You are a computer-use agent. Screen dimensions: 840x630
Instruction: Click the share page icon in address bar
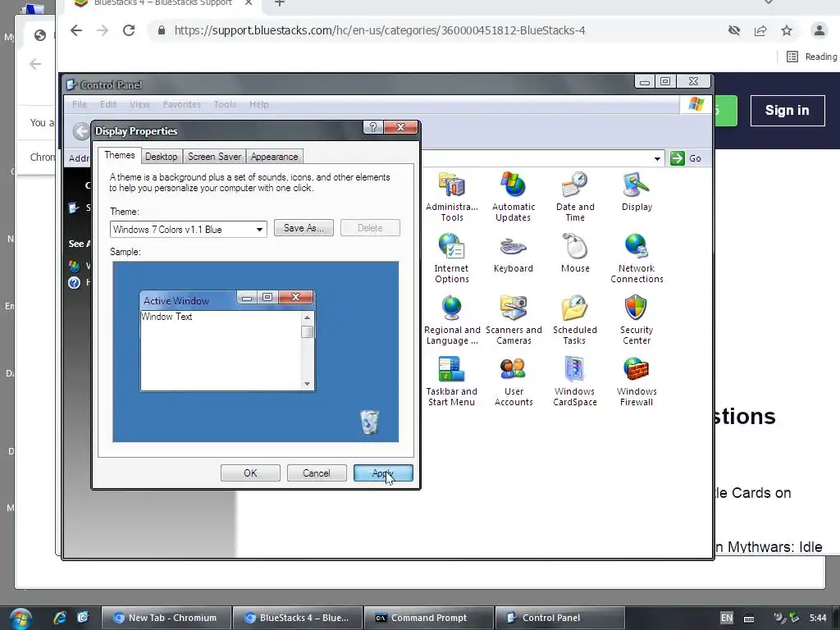point(760,30)
